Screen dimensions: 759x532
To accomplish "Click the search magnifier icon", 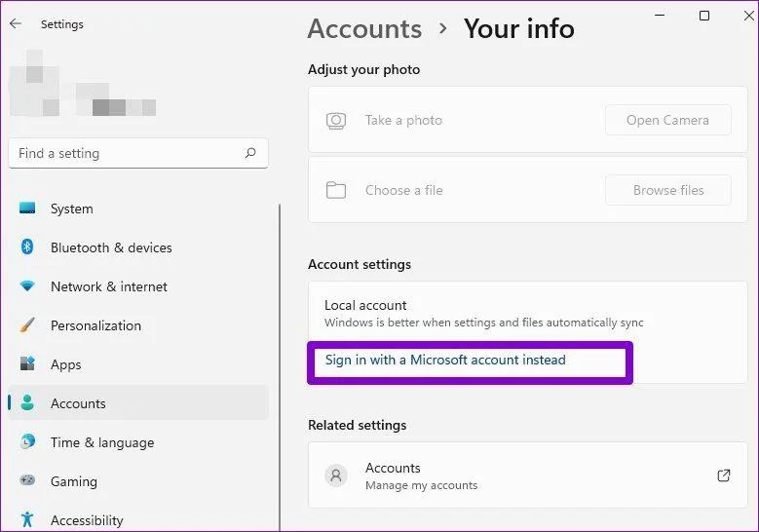I will [x=250, y=153].
